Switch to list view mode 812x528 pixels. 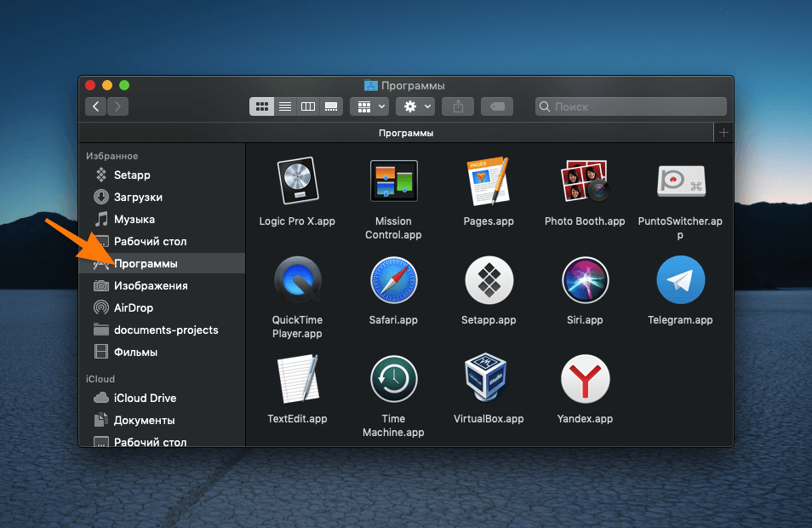[285, 106]
